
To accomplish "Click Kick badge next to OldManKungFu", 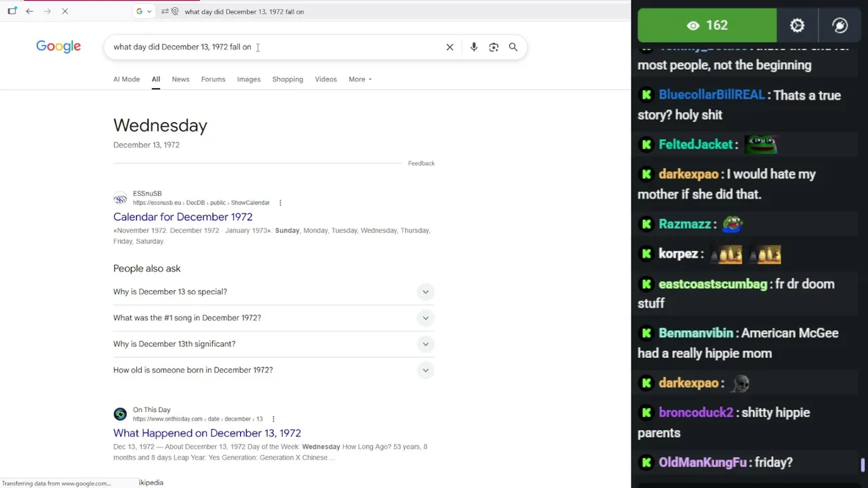I will [x=646, y=462].
